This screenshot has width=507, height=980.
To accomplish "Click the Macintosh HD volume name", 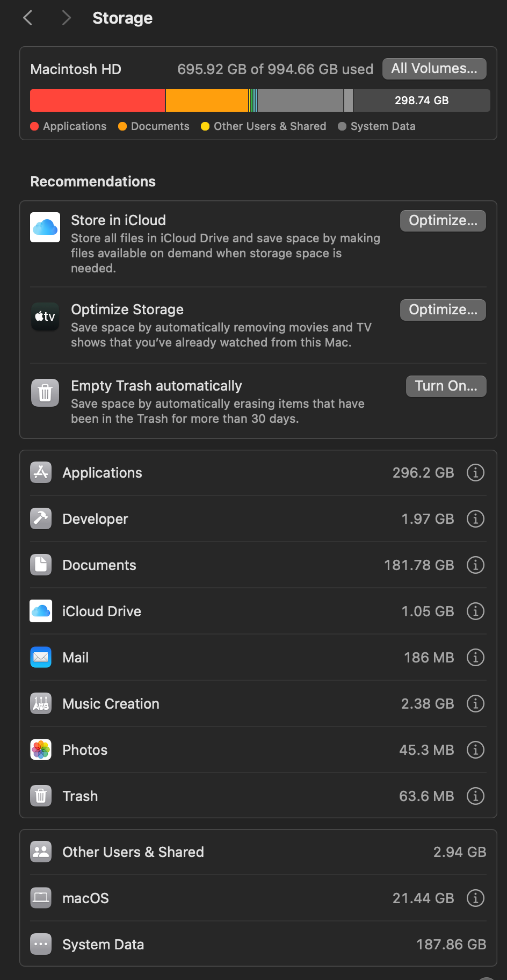I will pos(76,69).
